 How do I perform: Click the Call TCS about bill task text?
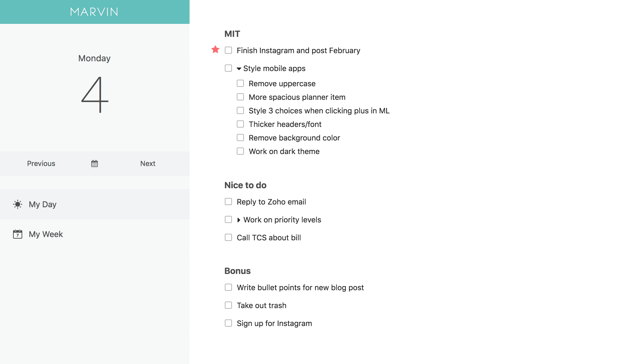[x=269, y=238]
